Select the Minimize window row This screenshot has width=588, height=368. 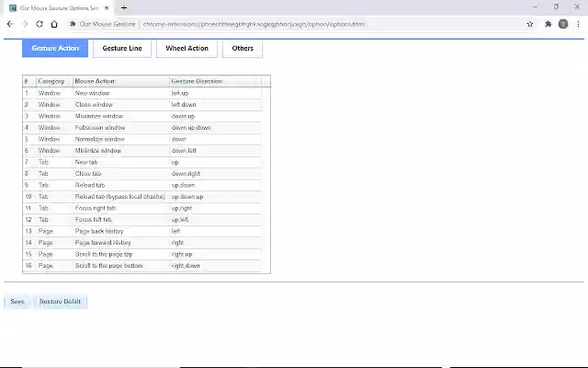[x=142, y=151]
